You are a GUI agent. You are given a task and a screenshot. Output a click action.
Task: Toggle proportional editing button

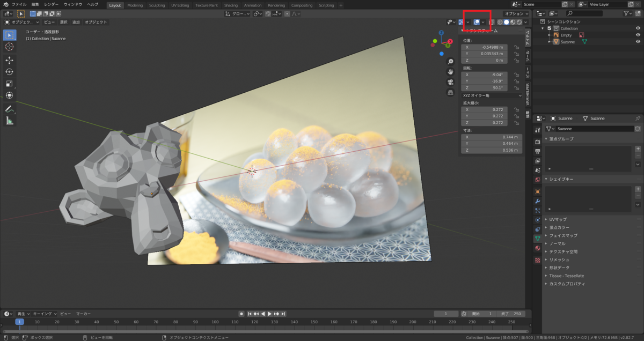[288, 13]
